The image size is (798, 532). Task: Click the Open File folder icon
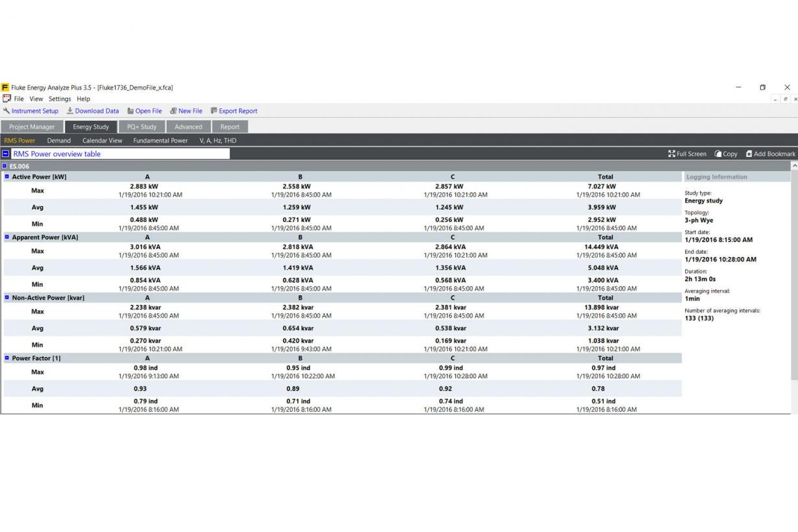point(130,111)
